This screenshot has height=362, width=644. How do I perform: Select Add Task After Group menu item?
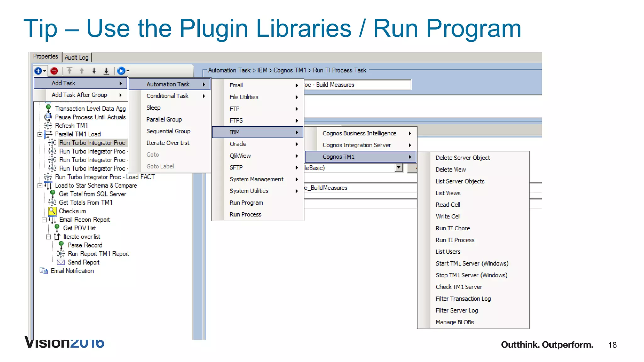pyautogui.click(x=80, y=95)
